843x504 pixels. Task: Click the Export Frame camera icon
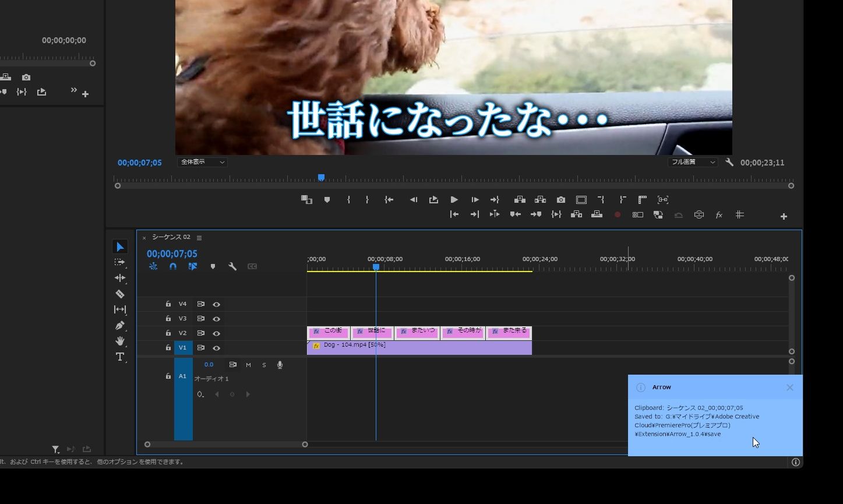(x=560, y=199)
